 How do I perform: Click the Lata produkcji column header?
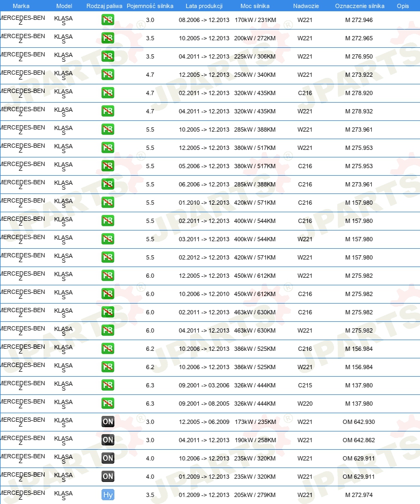coord(204,6)
